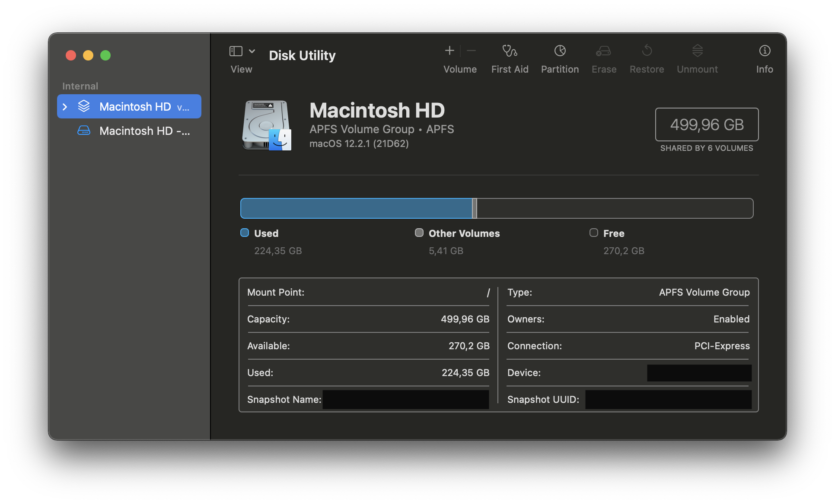Open the Partition pie chart tool

[560, 51]
